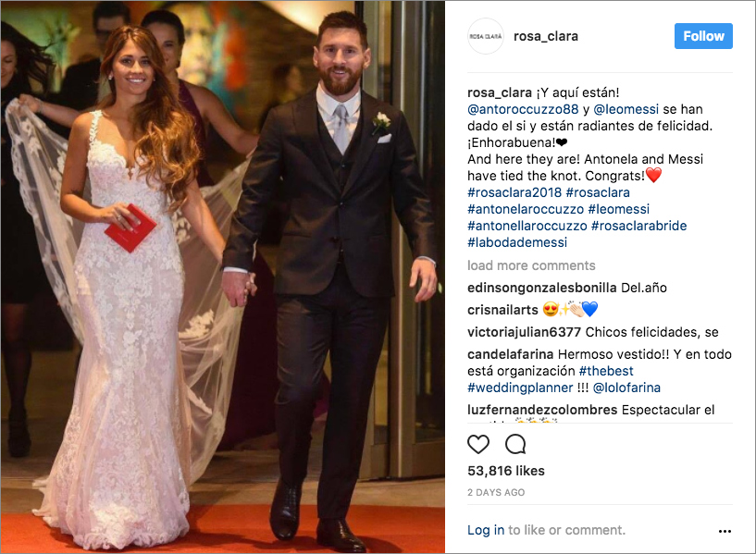Open the @leomessi mention link
This screenshot has height=554, width=756.
626,109
